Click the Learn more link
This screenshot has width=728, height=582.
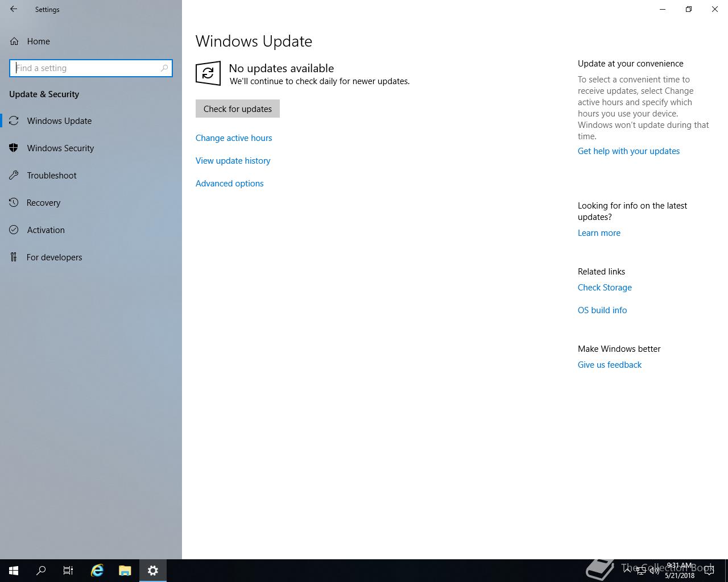[599, 233]
